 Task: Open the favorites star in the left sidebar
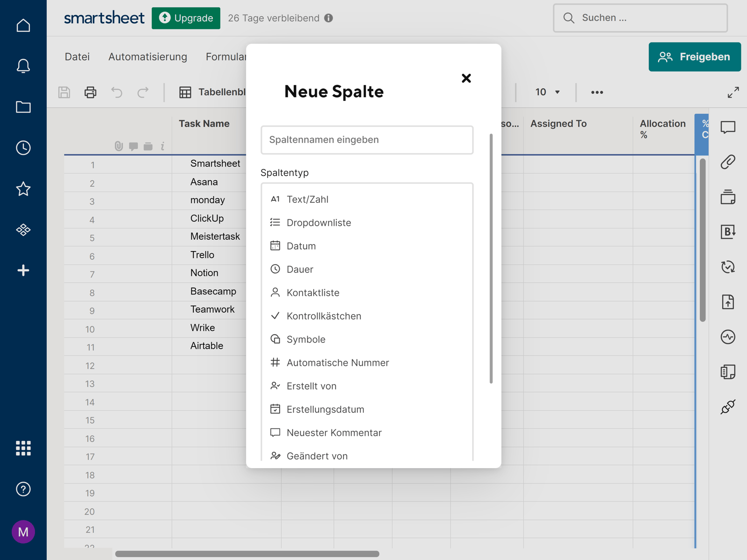pos(23,189)
